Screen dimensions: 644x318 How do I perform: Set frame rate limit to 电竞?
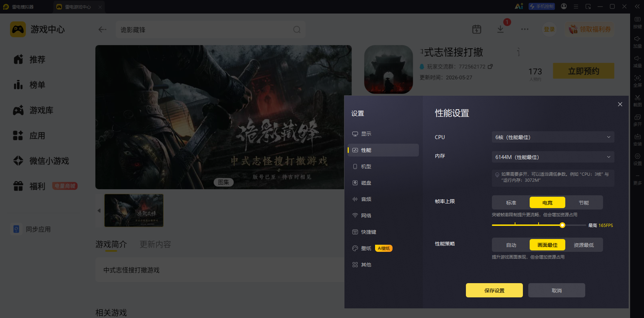(547, 202)
